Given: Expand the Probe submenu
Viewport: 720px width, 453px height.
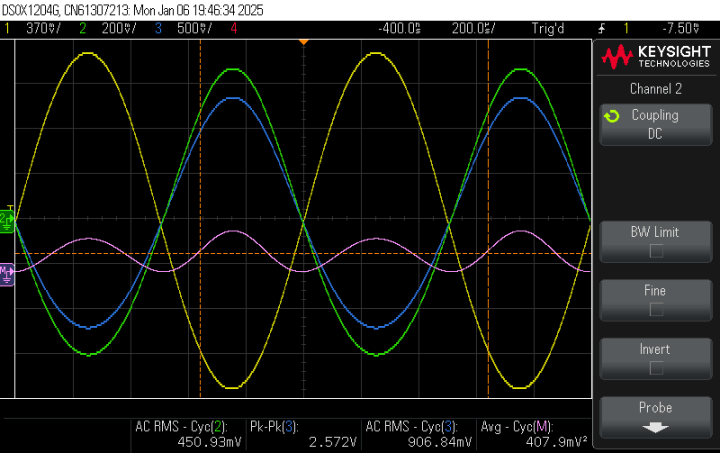Looking at the screenshot, I should (x=656, y=417).
